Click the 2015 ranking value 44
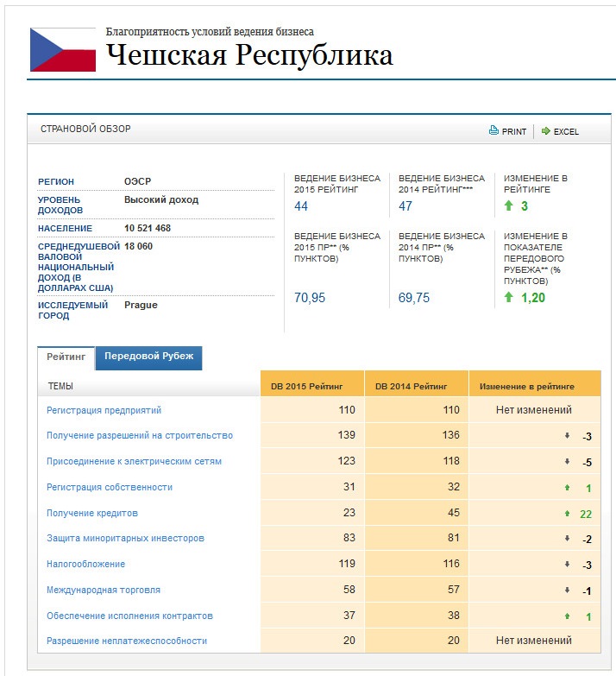This screenshot has width=616, height=676. pyautogui.click(x=301, y=206)
